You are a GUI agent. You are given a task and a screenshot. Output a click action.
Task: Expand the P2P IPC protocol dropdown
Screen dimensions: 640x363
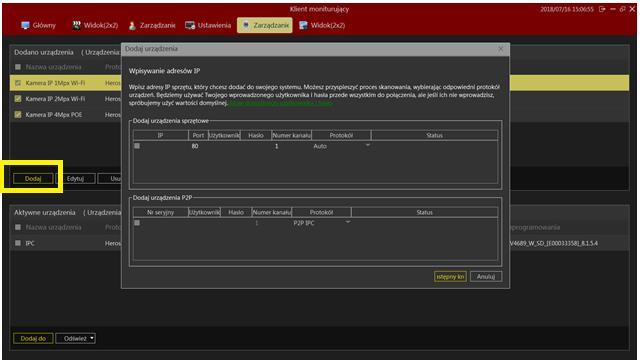click(348, 223)
